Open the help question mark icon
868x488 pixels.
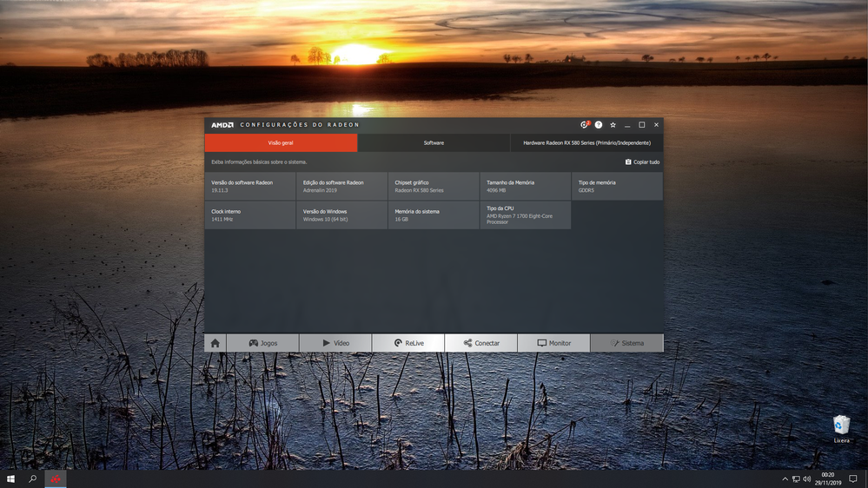click(599, 124)
